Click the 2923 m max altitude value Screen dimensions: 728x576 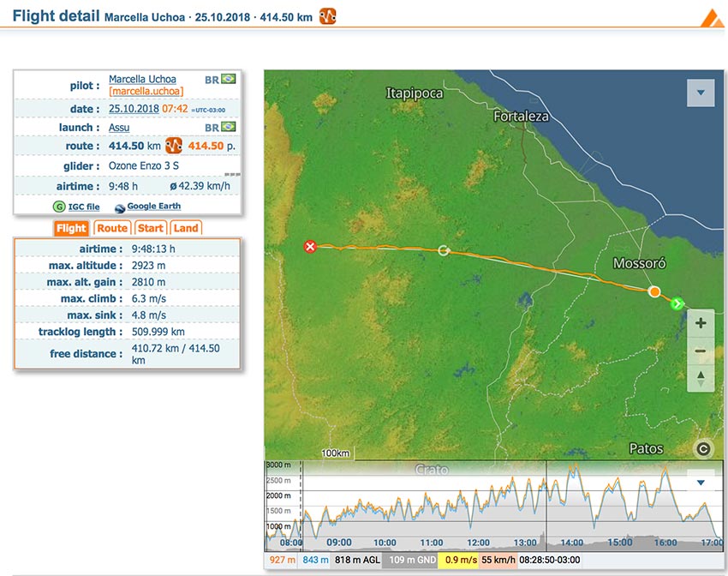[x=148, y=265]
